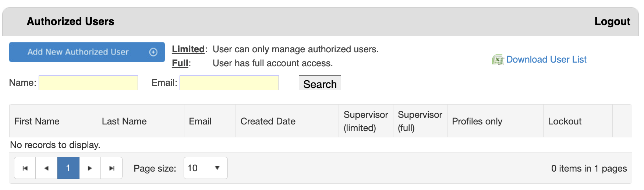Open the Page size dropdown

[x=205, y=168]
